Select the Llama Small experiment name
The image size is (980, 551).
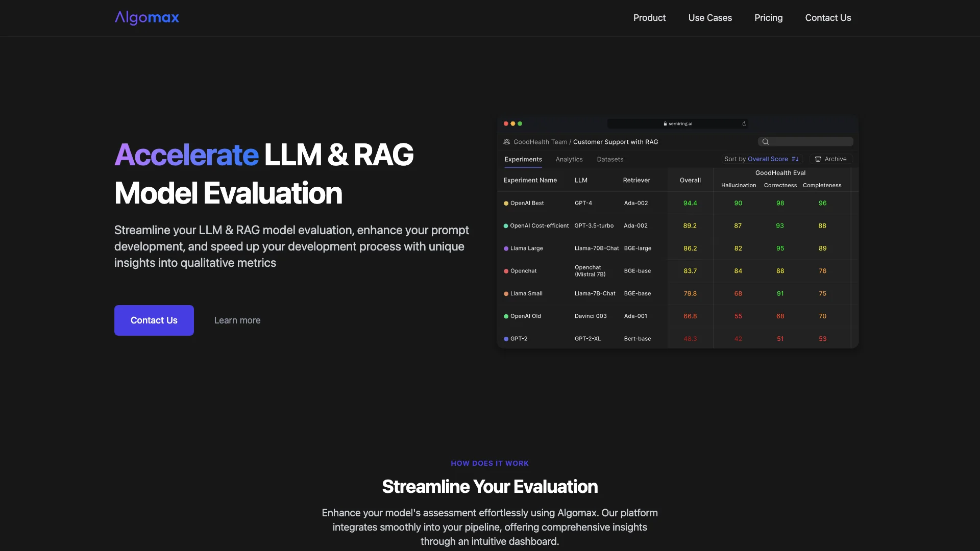pos(526,293)
